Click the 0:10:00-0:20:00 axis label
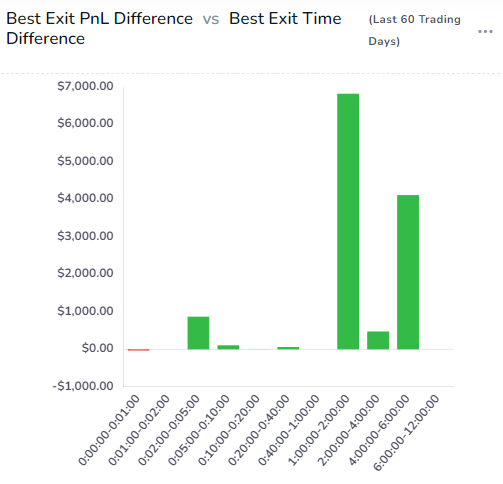This screenshot has height=484, width=503. 229,429
